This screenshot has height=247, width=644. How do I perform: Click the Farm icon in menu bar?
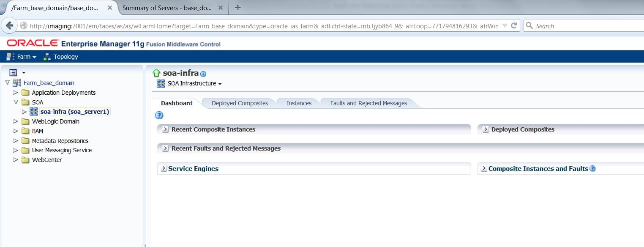(11, 57)
